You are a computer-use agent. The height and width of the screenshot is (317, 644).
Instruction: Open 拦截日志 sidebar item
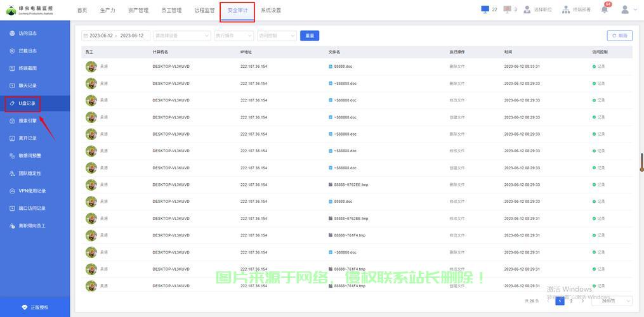[x=27, y=51]
